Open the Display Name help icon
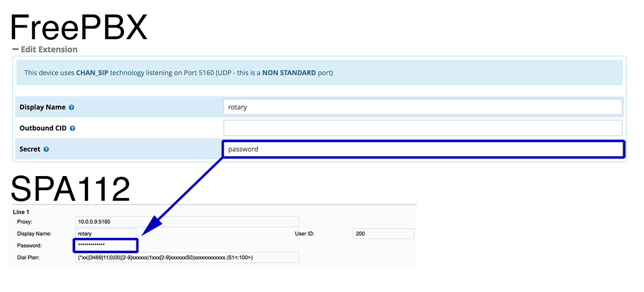This screenshot has height=292, width=644. pyautogui.click(x=71, y=107)
